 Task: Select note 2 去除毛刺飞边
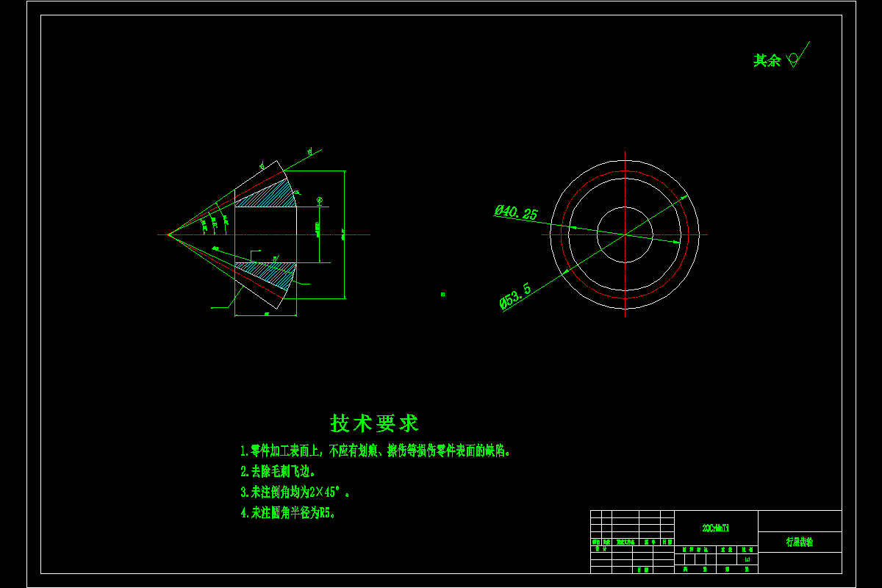point(278,471)
